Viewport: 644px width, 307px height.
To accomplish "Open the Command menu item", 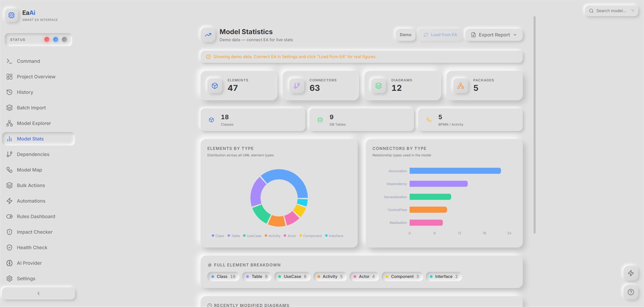I will click(39, 61).
